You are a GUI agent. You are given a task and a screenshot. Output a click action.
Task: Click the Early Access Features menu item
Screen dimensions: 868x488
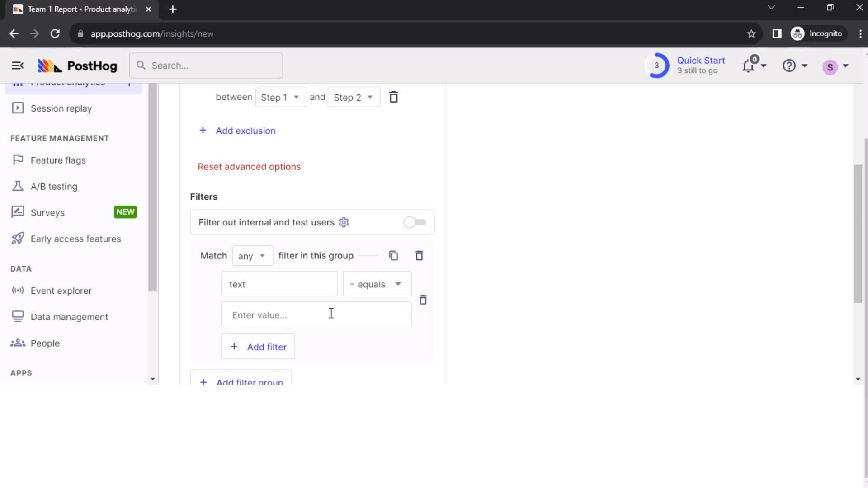75,238
